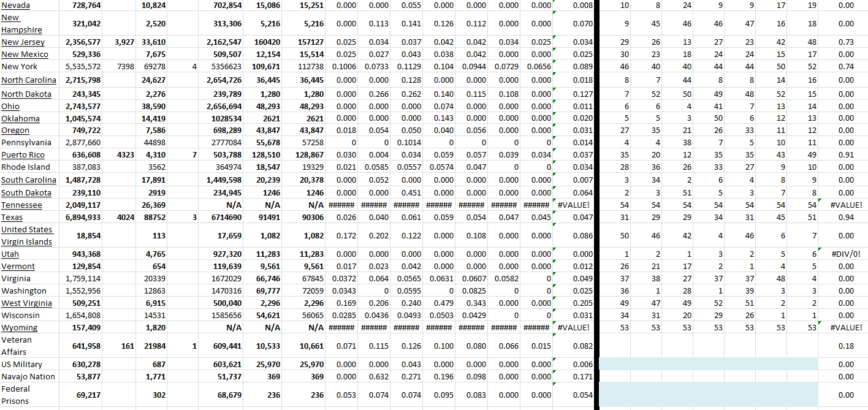868x410 pixels.
Task: Click the Veteran Affairs 0.18 value cell
Action: (x=847, y=346)
